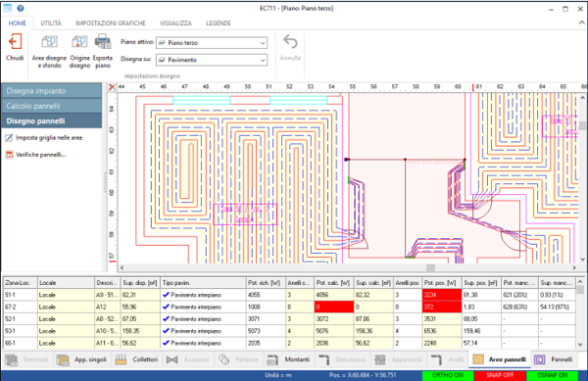Switch to the IMPOSTAZIONI GRAFICHE tab
Screen dimensions: 588x381
[110, 24]
